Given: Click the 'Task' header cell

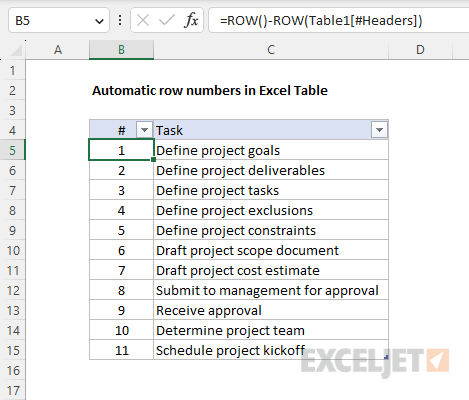Looking at the screenshot, I should [271, 130].
